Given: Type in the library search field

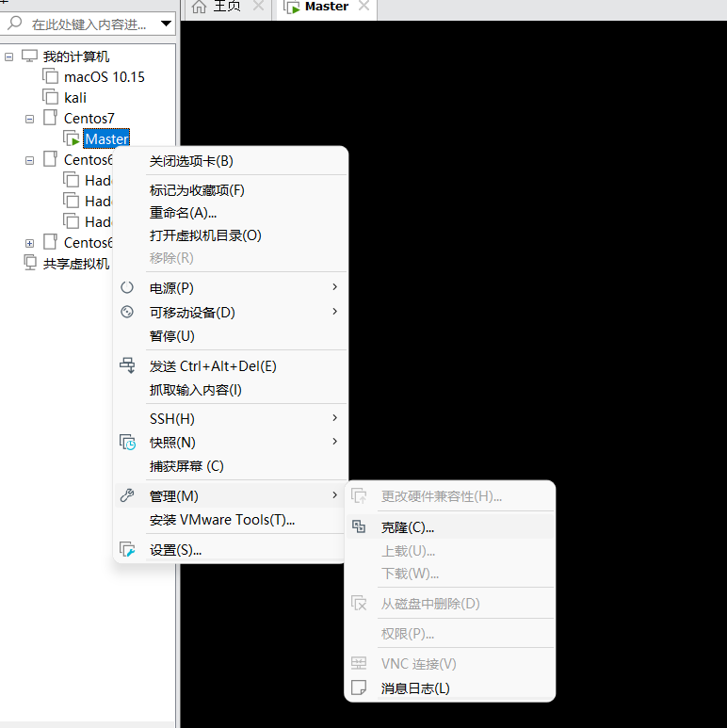Looking at the screenshot, I should pos(89,24).
